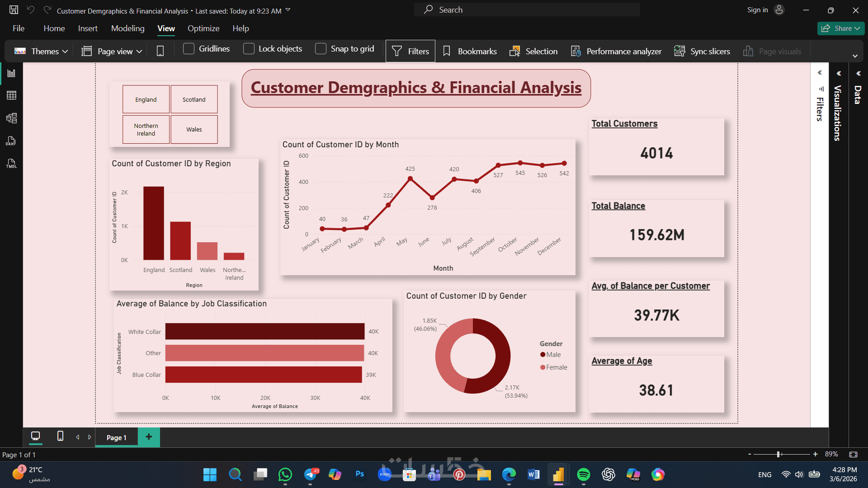Open the Modeling ribbon tab

point(127,28)
